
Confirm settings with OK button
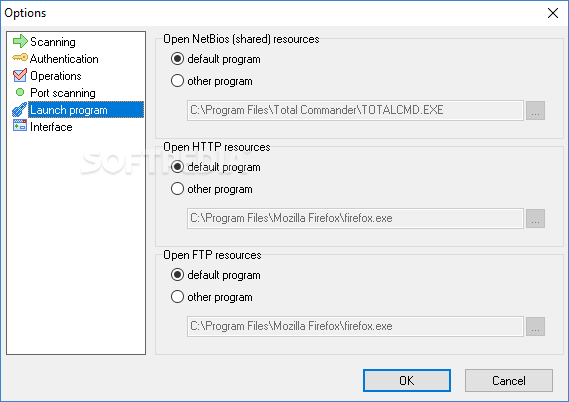click(x=407, y=381)
